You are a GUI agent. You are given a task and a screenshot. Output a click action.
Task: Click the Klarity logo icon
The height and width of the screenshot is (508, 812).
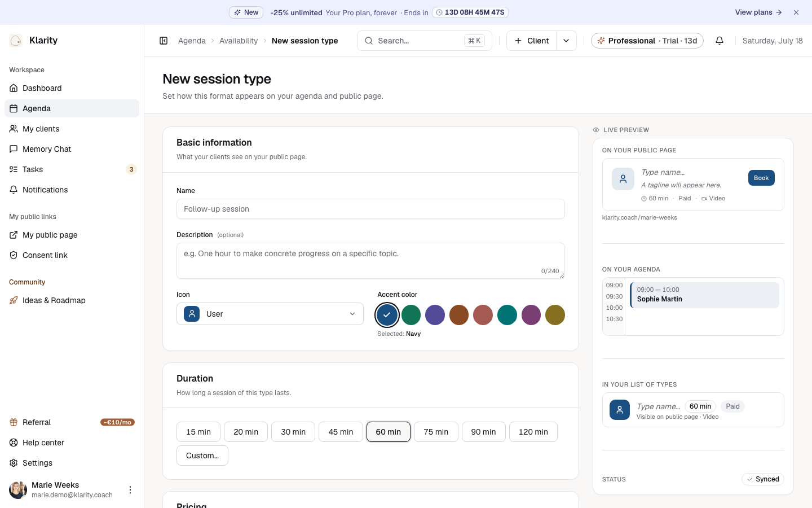pos(16,40)
